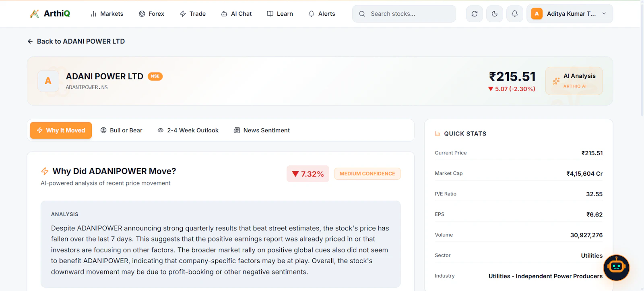Click the ArthiQ logo icon
This screenshot has height=291, width=644.
tap(35, 14)
